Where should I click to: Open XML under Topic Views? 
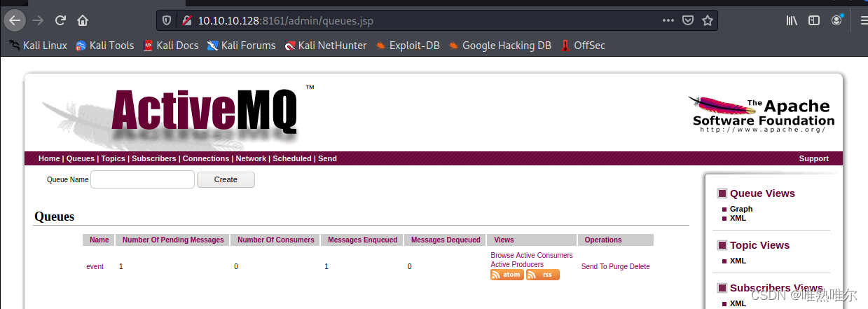(x=738, y=261)
